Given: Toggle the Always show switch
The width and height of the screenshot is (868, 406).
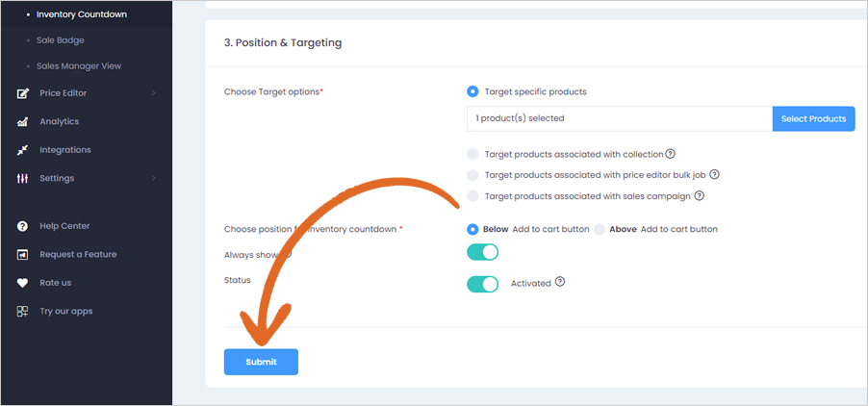Looking at the screenshot, I should (483, 252).
